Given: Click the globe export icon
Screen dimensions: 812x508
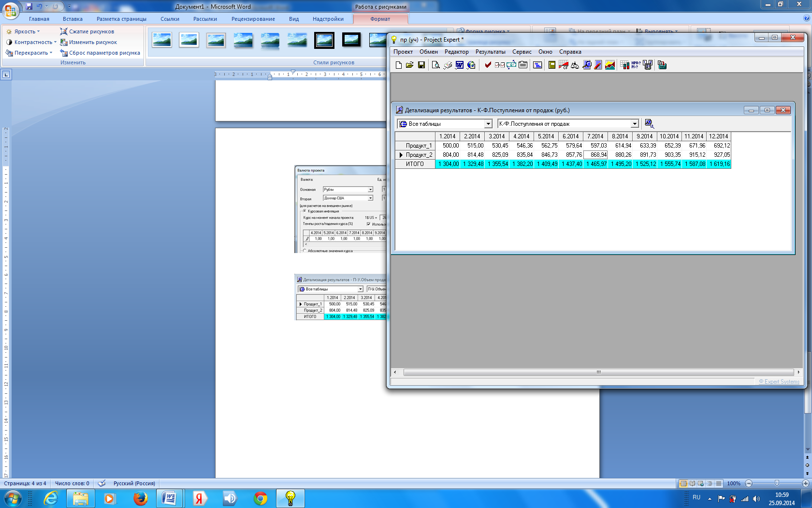Looking at the screenshot, I should (x=471, y=65).
